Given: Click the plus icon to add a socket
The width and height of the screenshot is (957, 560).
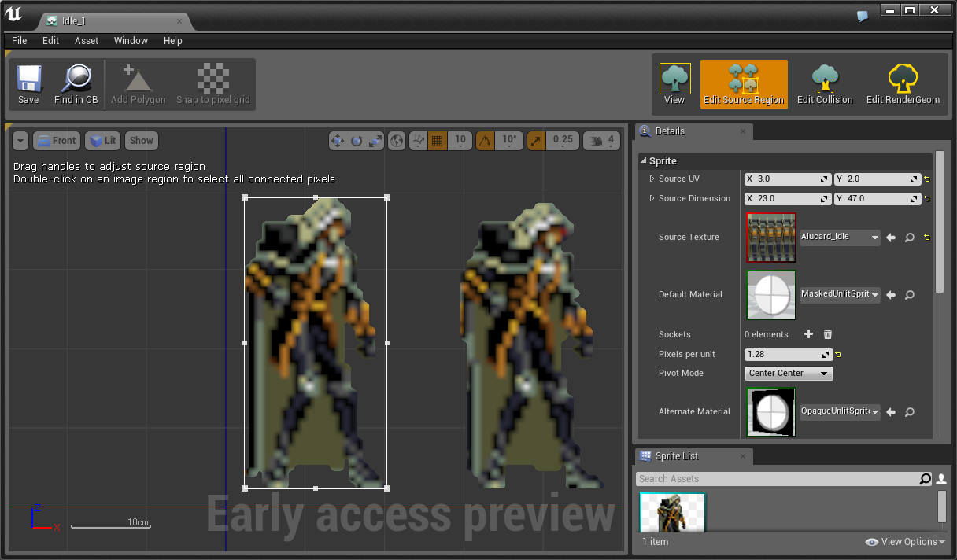Looking at the screenshot, I should tap(807, 334).
